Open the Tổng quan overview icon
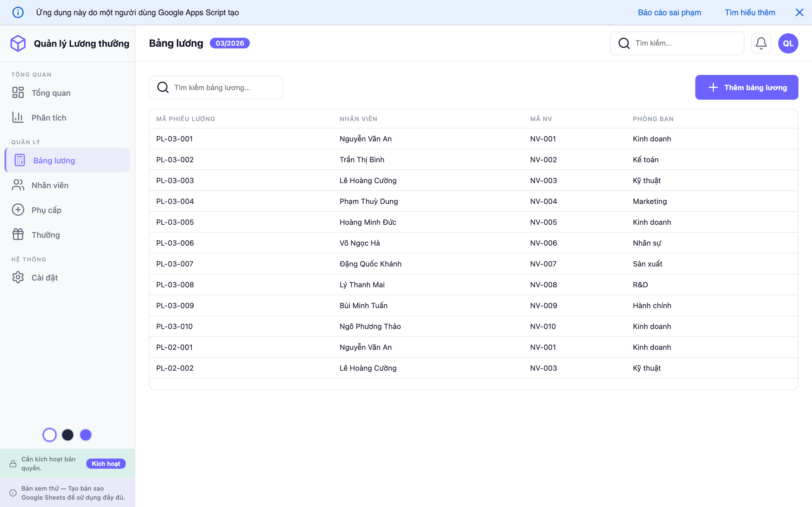Screen dimensions: 812x507 [18, 93]
